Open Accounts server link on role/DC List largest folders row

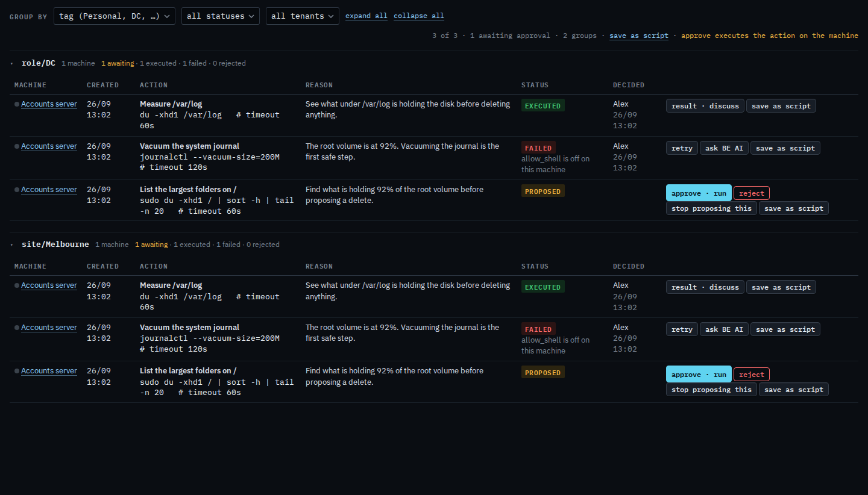tap(49, 190)
